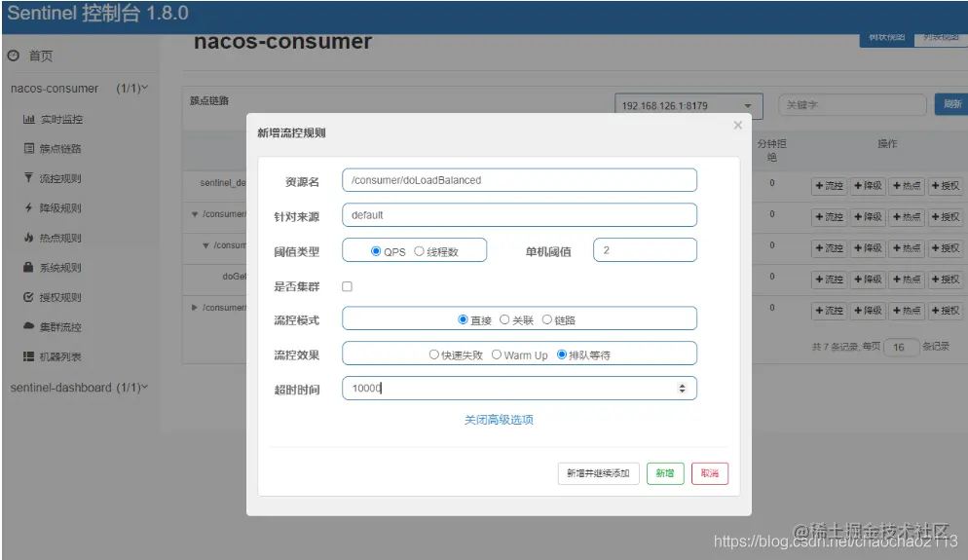Click +授权 in the sentinel_de row
Screen dimensions: 968x560
[946, 186]
